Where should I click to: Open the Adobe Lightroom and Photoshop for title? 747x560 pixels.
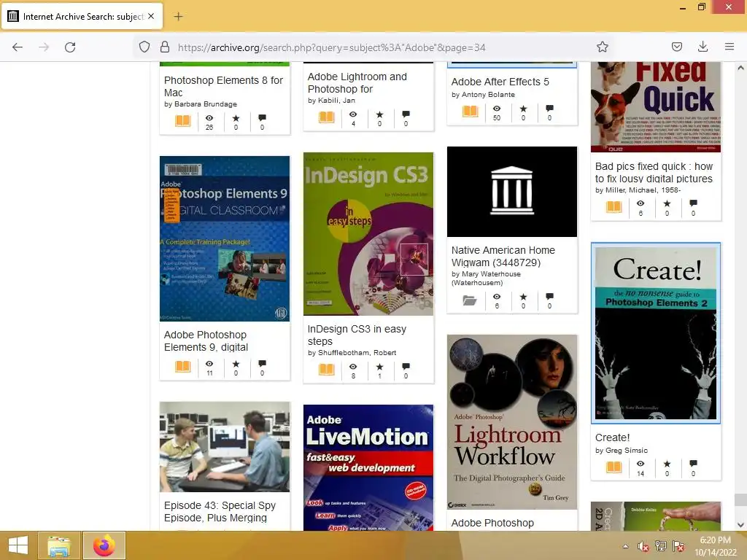click(x=357, y=83)
